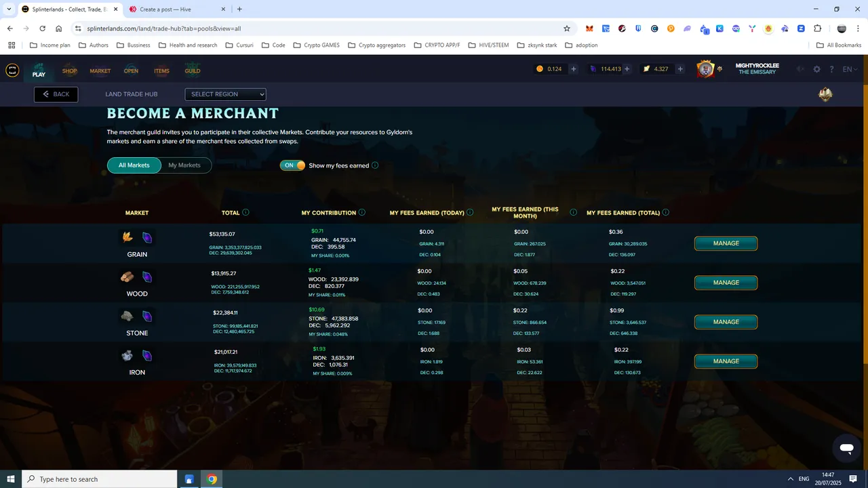The width and height of the screenshot is (868, 488).
Task: Open the Chrome Extensions puzzle icon
Action: (817, 28)
